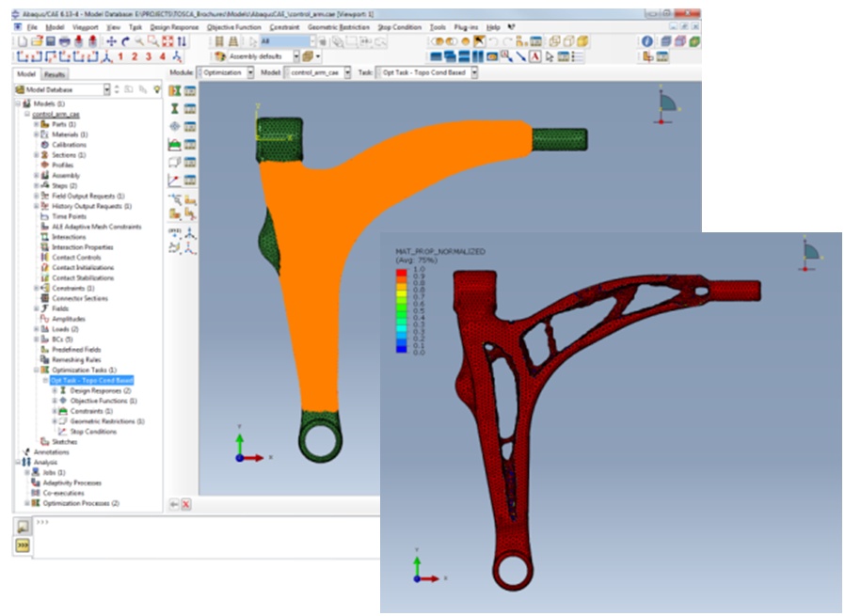Image resolution: width=845 pixels, height=616 pixels.
Task: Click the Auto-Fit View icon
Action: pyautogui.click(x=167, y=41)
